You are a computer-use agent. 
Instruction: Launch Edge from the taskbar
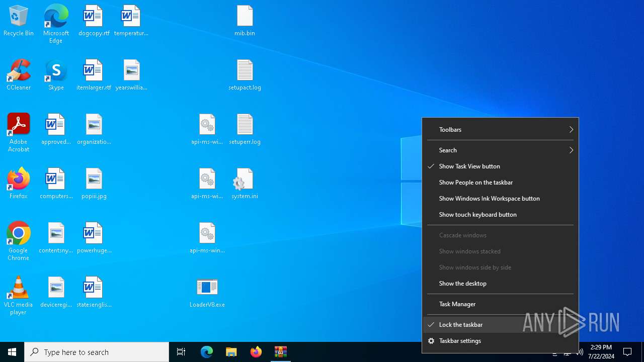pos(207,352)
